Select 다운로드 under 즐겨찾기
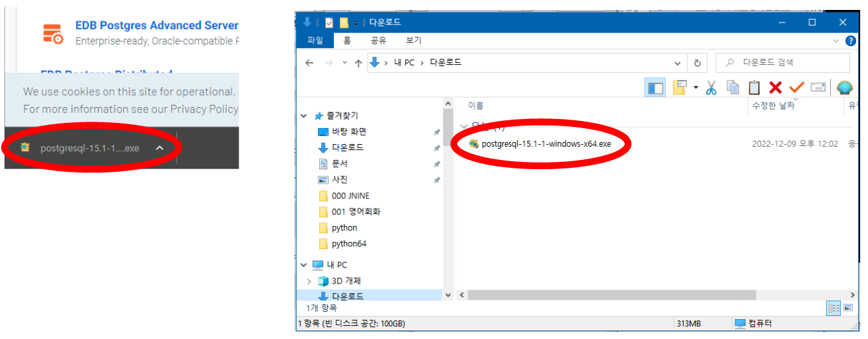Image resolution: width=868 pixels, height=339 pixels. (x=348, y=147)
